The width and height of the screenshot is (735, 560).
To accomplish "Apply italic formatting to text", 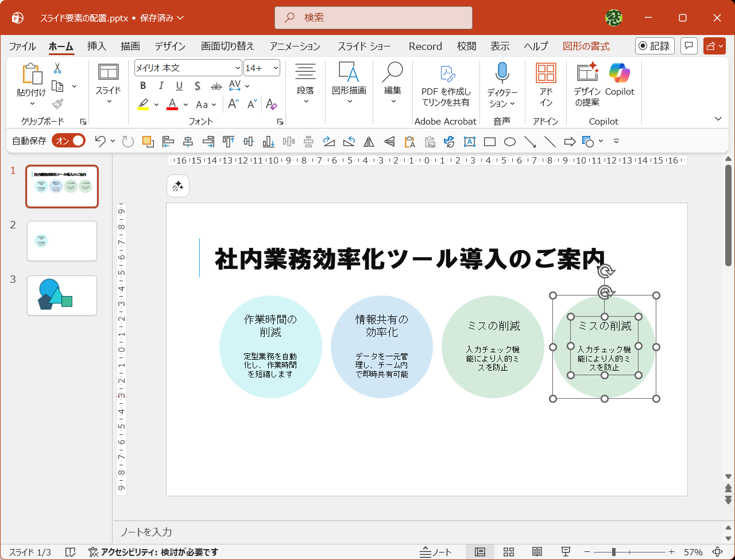I will (x=160, y=85).
